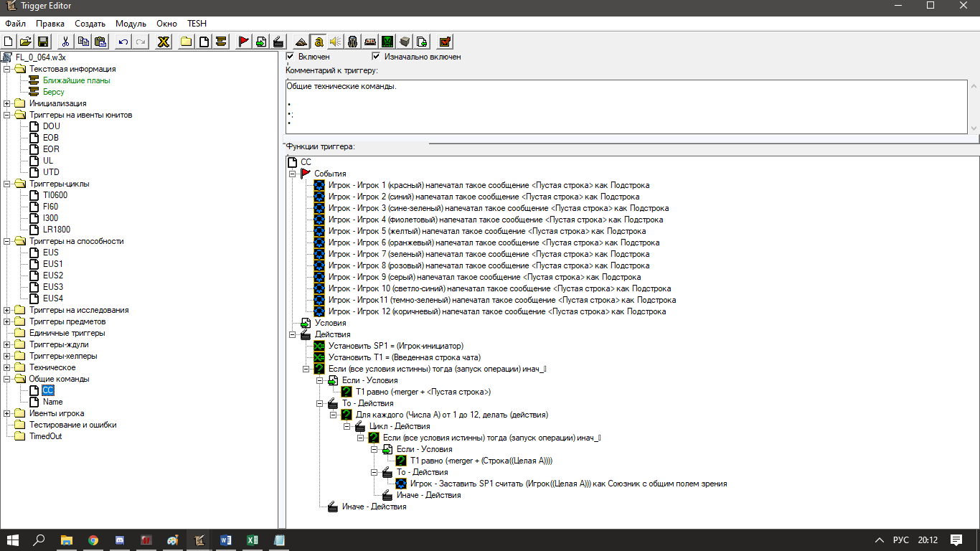Click the Save floppy disk icon

coord(43,42)
